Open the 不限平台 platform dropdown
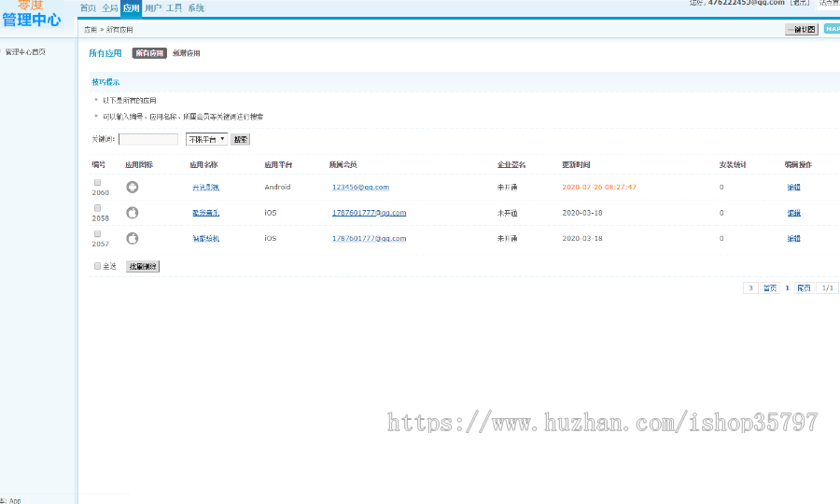The image size is (840, 504). click(x=206, y=139)
